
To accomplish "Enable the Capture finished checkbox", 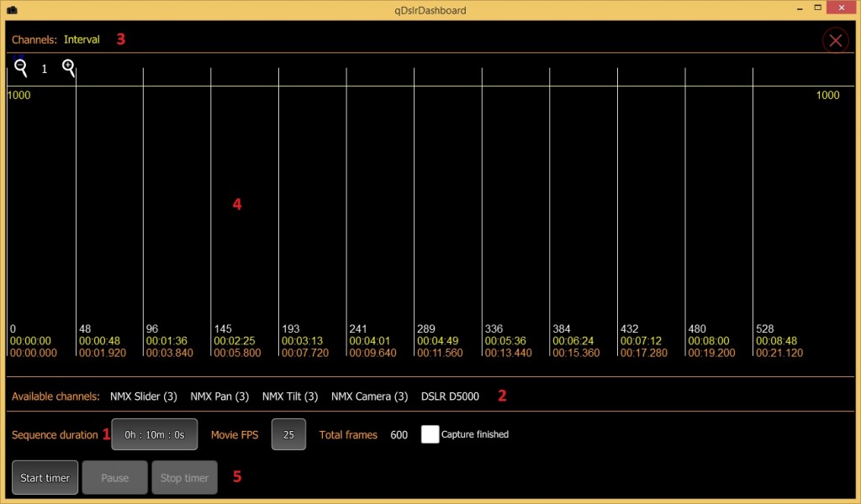I will click(x=430, y=434).
